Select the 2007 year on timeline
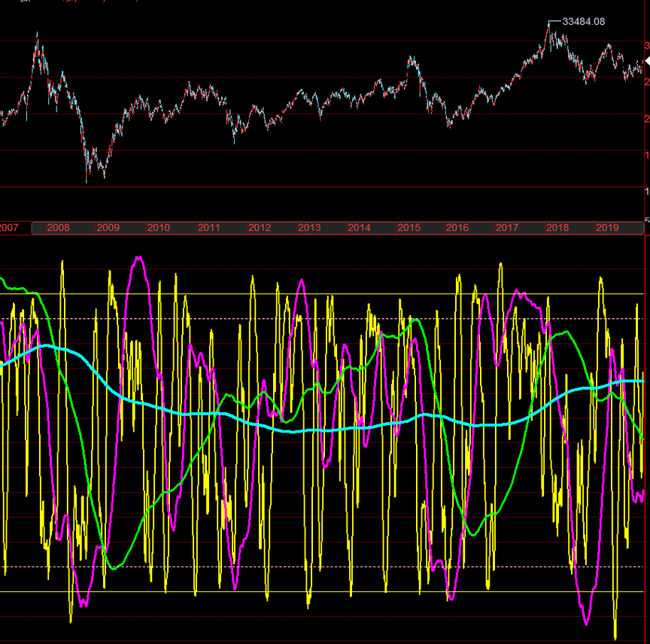The image size is (650, 644). click(x=9, y=228)
